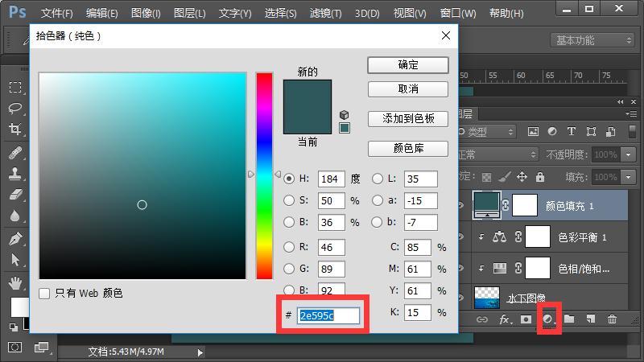The height and width of the screenshot is (362, 644).
Task: Enable 只有 Web 颜色 checkbox
Action: pyautogui.click(x=44, y=294)
